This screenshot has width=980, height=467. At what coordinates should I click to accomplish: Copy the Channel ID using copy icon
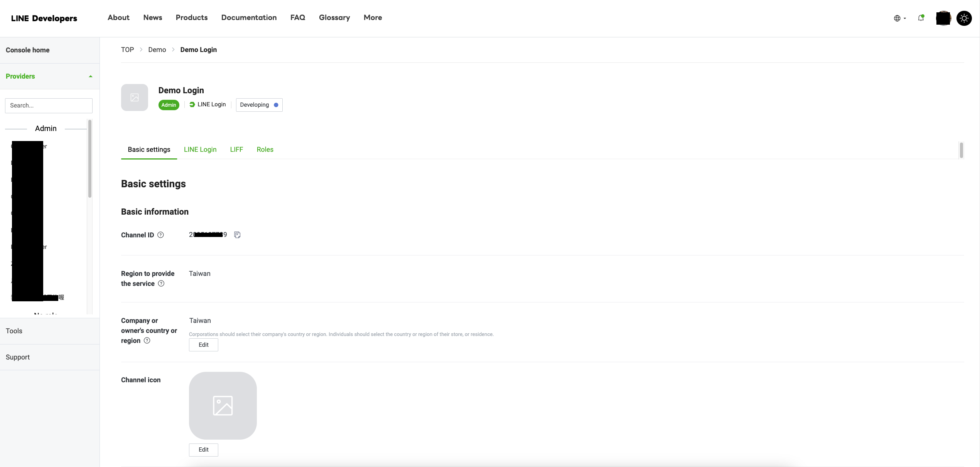point(237,235)
